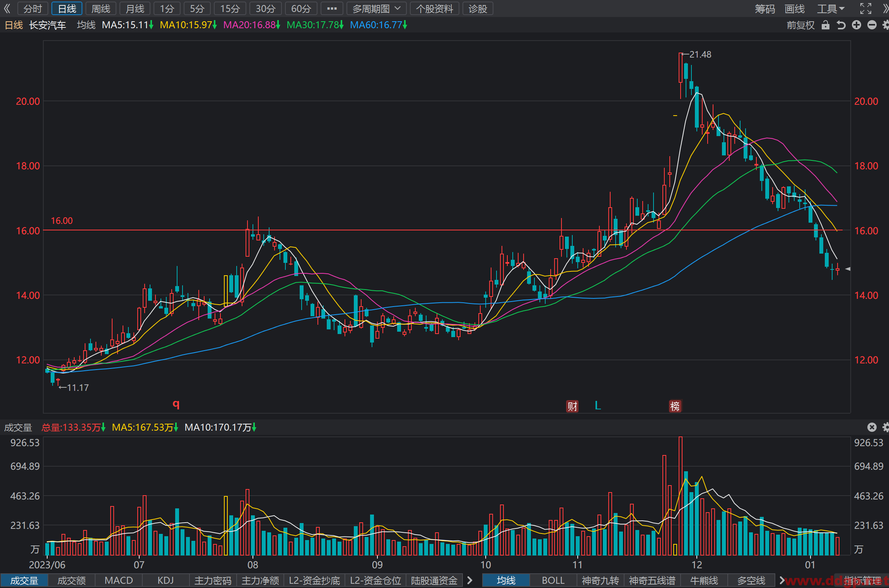Activate the 画线 drawing tools
The image size is (889, 588).
(x=795, y=9)
